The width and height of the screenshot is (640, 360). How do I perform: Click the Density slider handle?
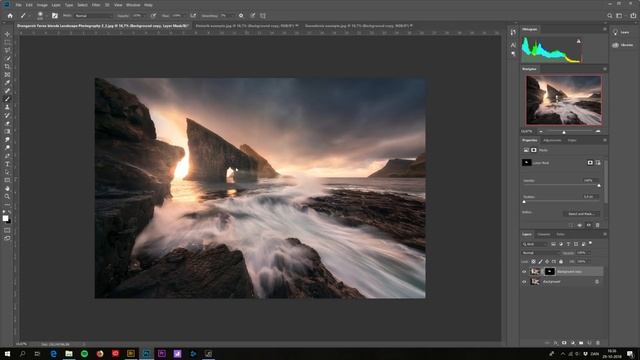tap(599, 186)
